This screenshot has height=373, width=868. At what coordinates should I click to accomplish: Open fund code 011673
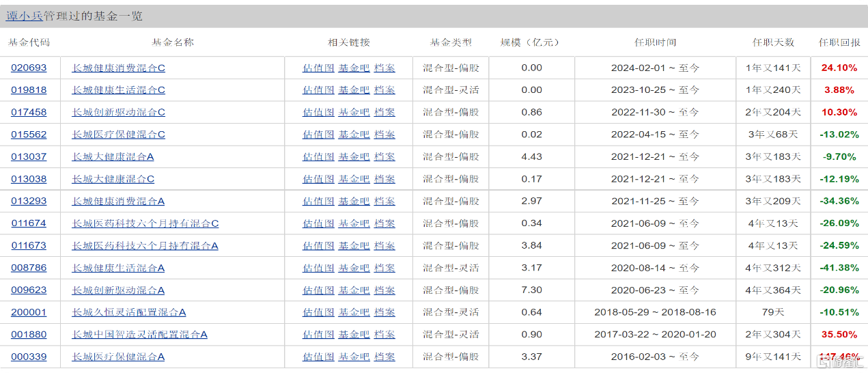29,245
